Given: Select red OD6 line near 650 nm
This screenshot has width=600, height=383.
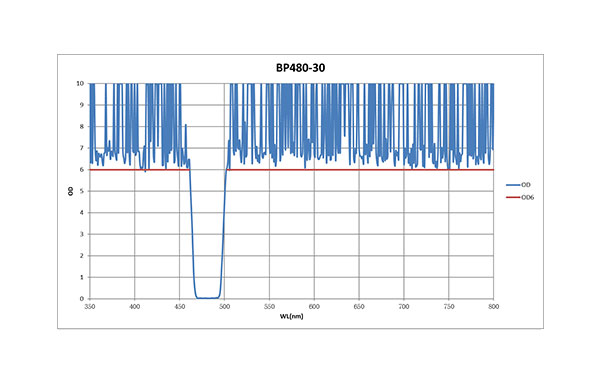Looking at the screenshot, I should pyautogui.click(x=359, y=169).
